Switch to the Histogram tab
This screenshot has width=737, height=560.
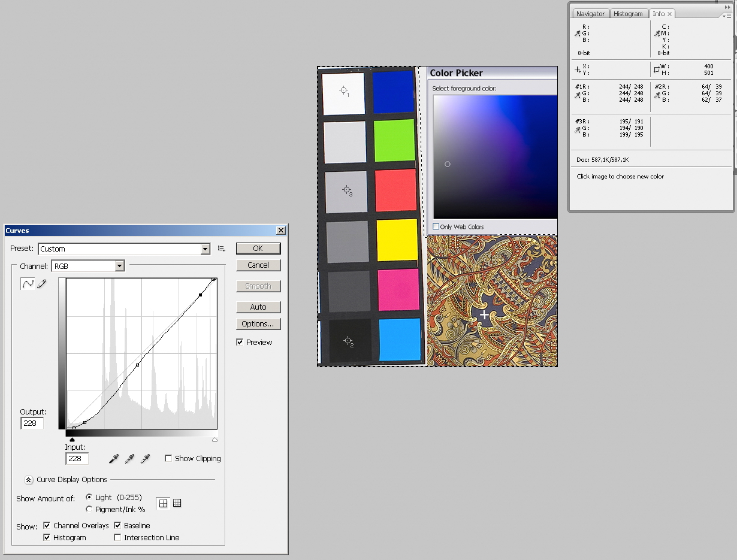pos(628,14)
